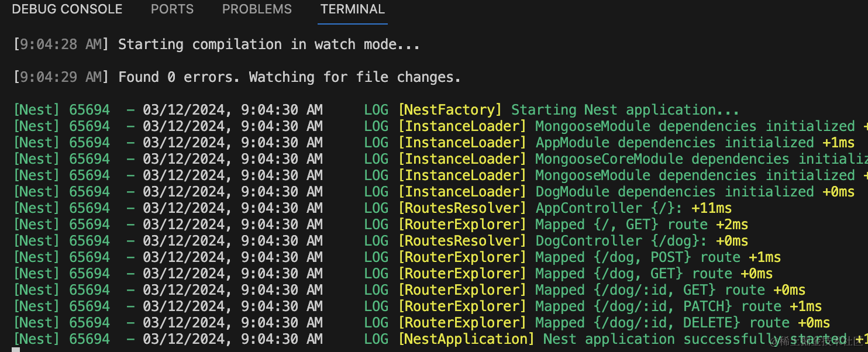The height and width of the screenshot is (352, 868).
Task: Click the terminal cursor block at bottom
Action: tap(16, 350)
